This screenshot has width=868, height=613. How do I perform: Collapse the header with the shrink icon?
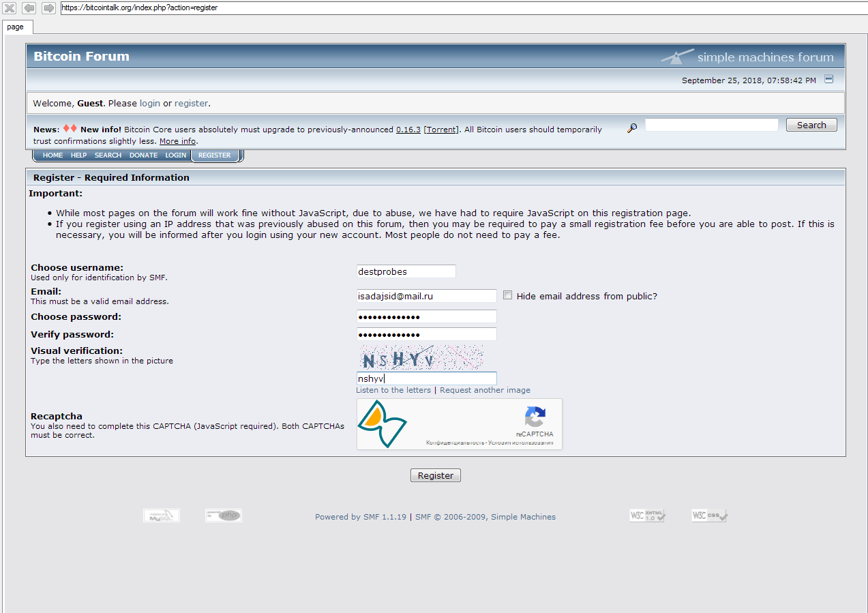click(x=828, y=79)
